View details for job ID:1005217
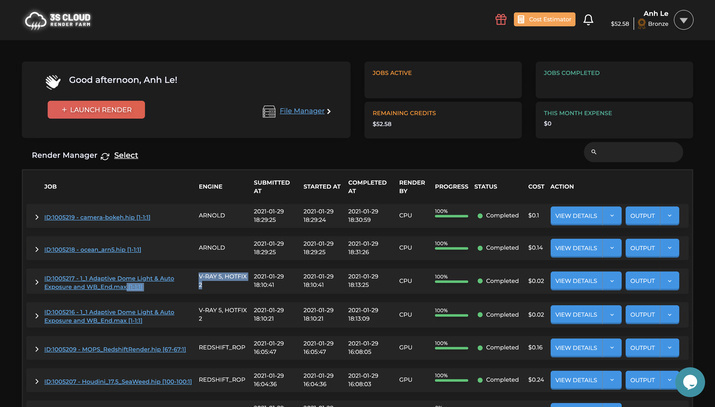The image size is (715, 407). (x=576, y=281)
